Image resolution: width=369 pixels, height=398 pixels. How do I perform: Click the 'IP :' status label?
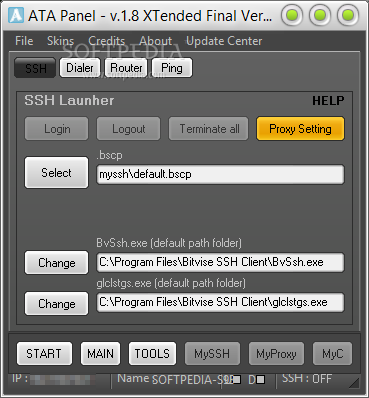point(20,379)
